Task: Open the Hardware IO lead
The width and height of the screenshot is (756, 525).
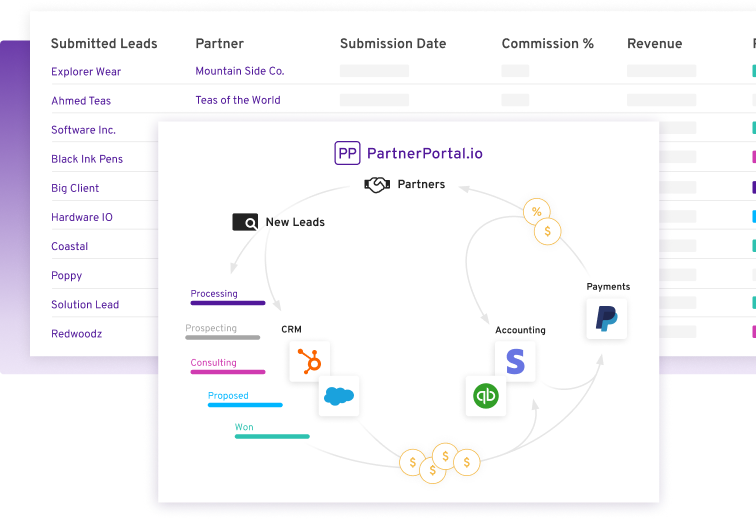Action: [82, 217]
